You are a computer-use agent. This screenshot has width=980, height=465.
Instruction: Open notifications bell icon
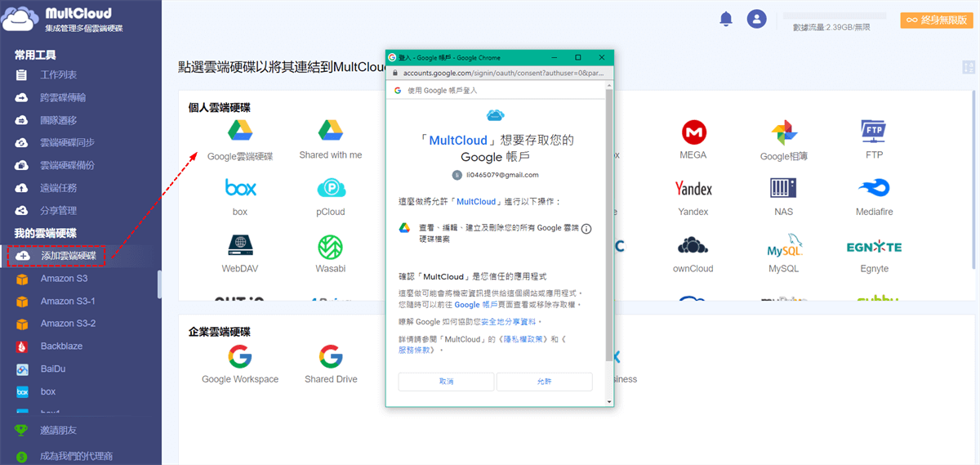click(726, 19)
